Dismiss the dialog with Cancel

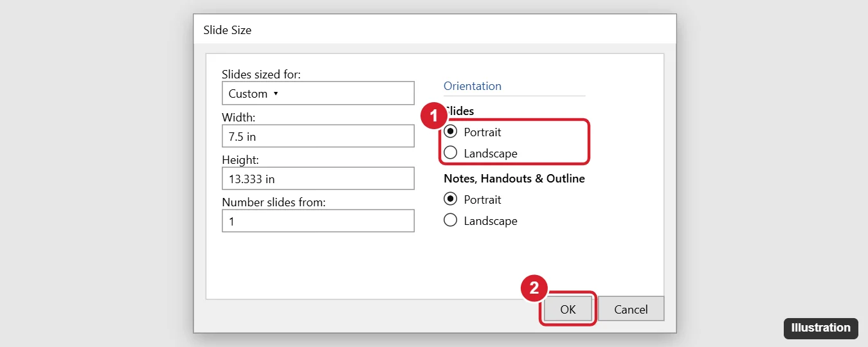point(631,309)
